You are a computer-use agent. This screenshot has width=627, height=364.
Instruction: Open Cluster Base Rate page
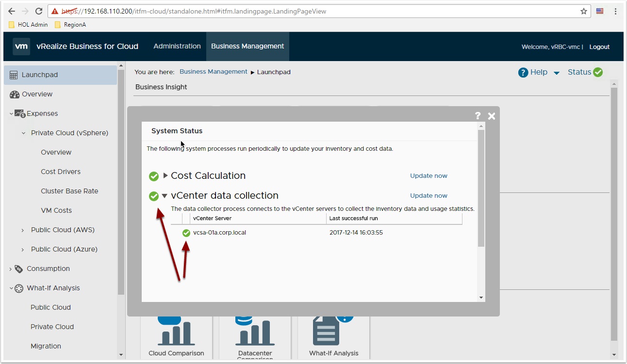coord(69,191)
